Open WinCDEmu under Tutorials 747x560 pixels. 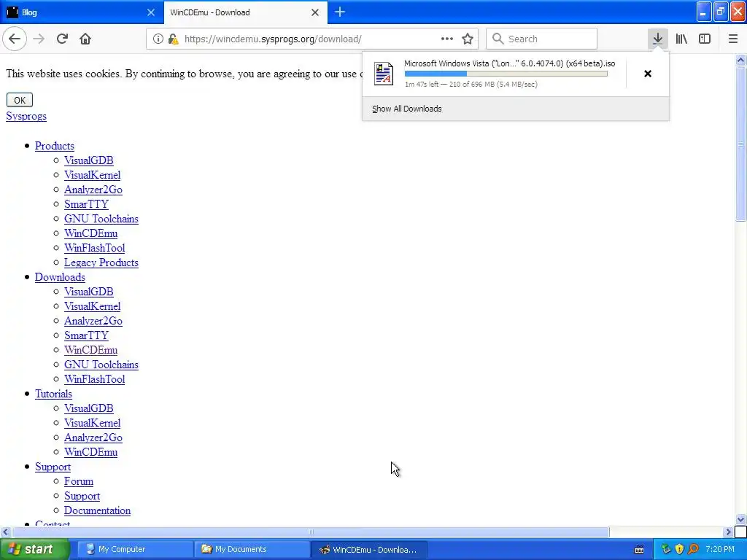(x=90, y=452)
